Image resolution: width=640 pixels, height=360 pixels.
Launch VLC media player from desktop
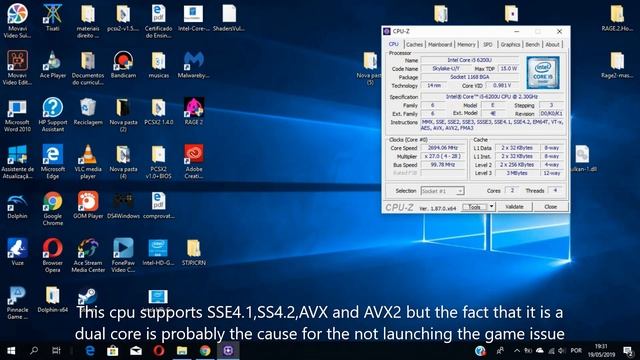click(88, 162)
